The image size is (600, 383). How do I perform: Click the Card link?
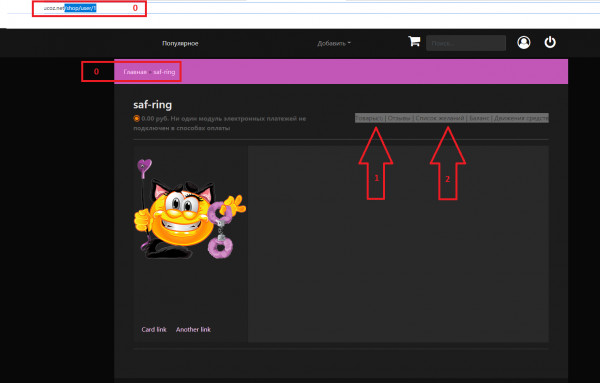(x=154, y=329)
